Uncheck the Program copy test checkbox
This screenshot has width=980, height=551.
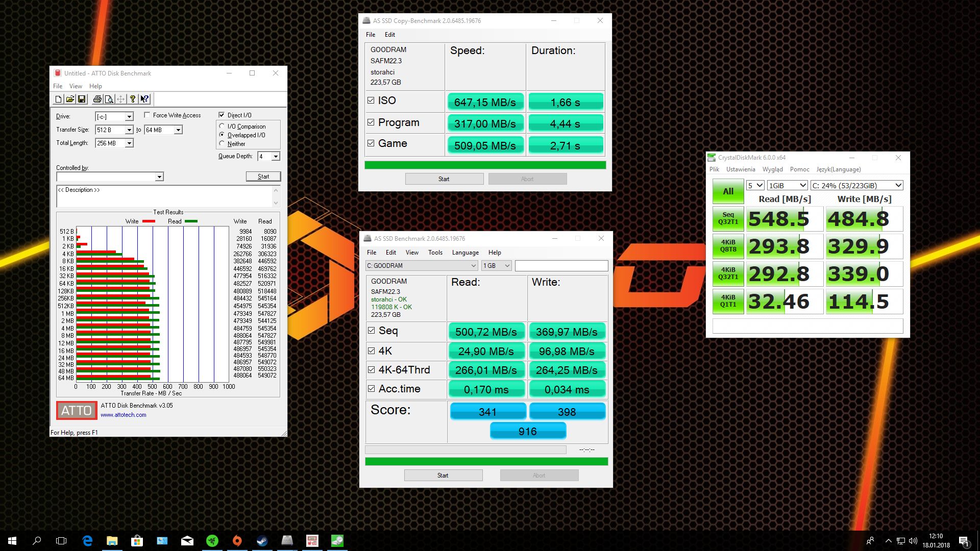tap(371, 122)
